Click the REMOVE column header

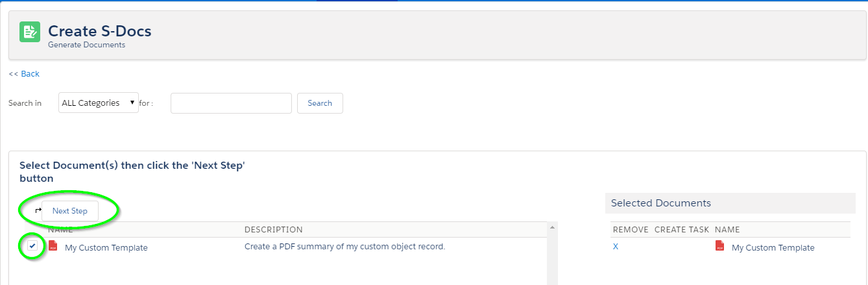point(631,229)
